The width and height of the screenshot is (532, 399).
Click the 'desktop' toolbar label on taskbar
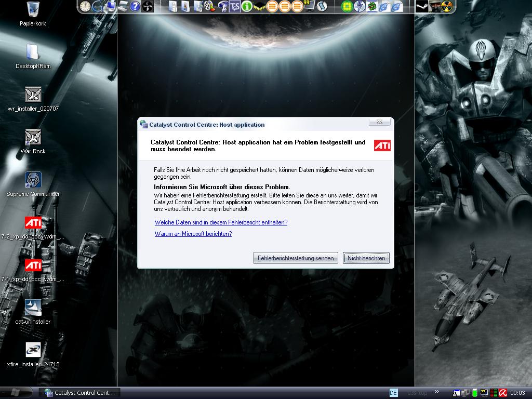click(417, 393)
